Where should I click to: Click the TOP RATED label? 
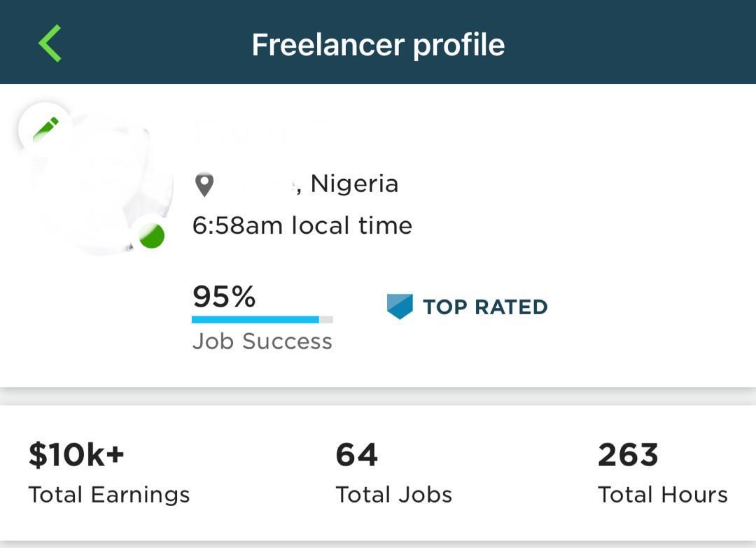tap(485, 307)
